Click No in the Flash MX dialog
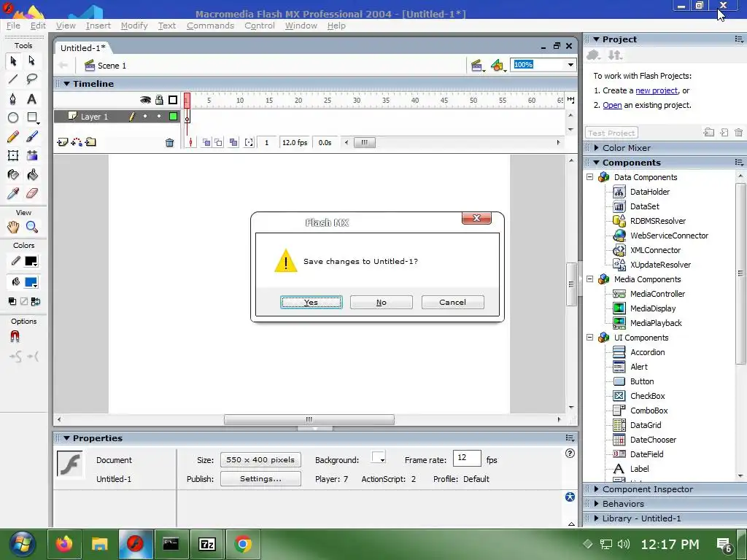This screenshot has height=560, width=747. pyautogui.click(x=381, y=303)
